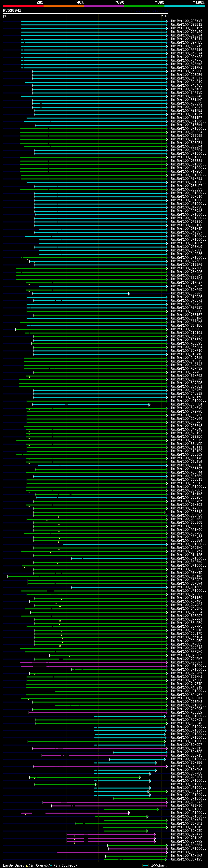Click UniRef100_A7SFP4 hit label
Screen dimensions: 208x868
(x=187, y=150)
